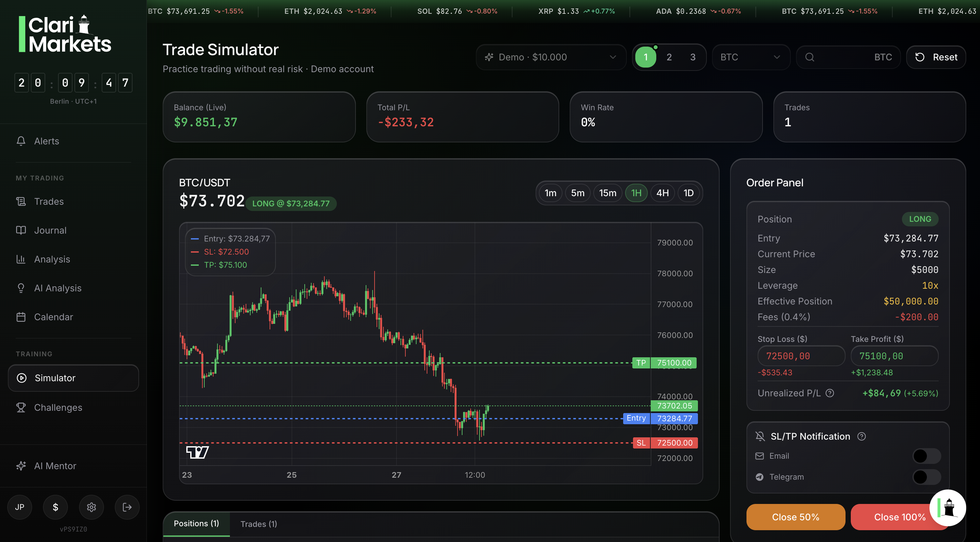980x542 pixels.
Task: Click the Stop Loss input field
Action: 801,356
